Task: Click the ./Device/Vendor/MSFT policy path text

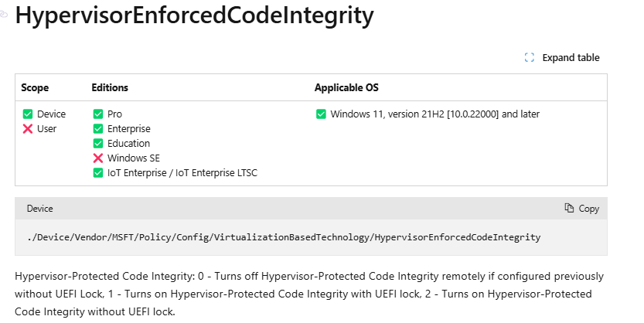Action: tap(284, 237)
